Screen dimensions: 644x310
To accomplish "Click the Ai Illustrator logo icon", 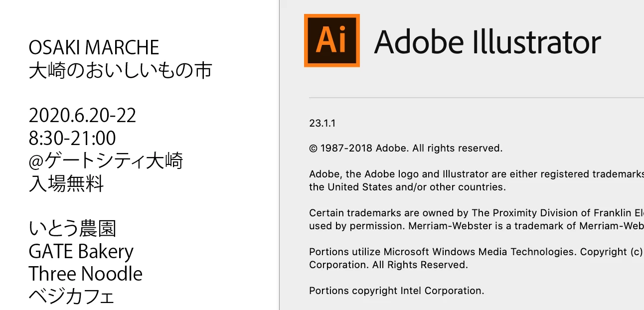I will [x=331, y=40].
